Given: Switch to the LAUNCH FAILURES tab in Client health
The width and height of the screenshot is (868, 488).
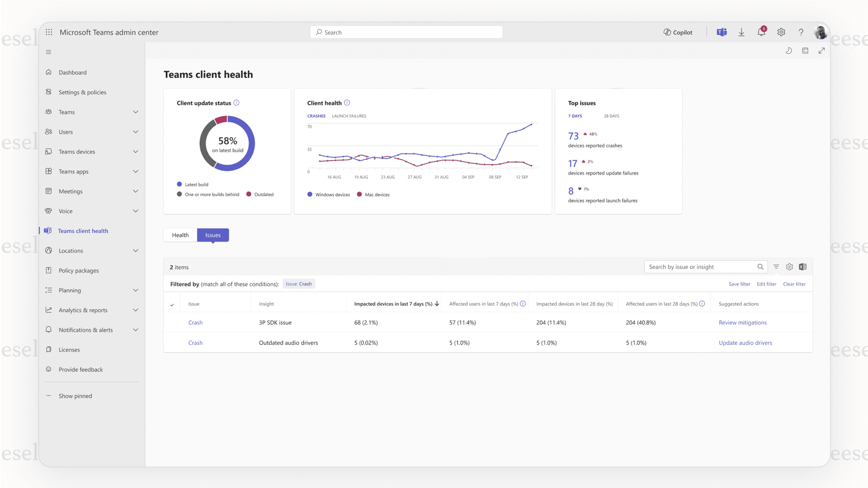Looking at the screenshot, I should (x=349, y=116).
